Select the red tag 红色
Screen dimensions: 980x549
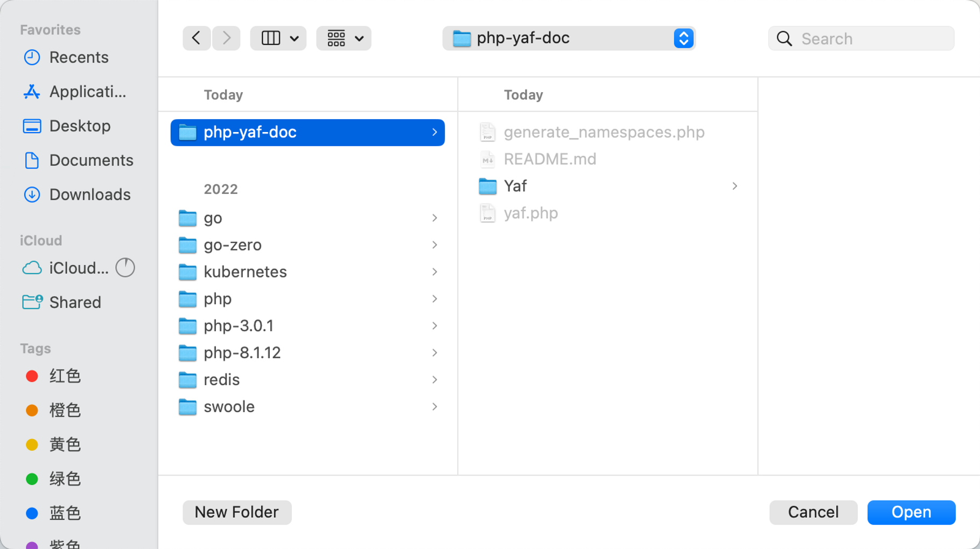(x=65, y=376)
